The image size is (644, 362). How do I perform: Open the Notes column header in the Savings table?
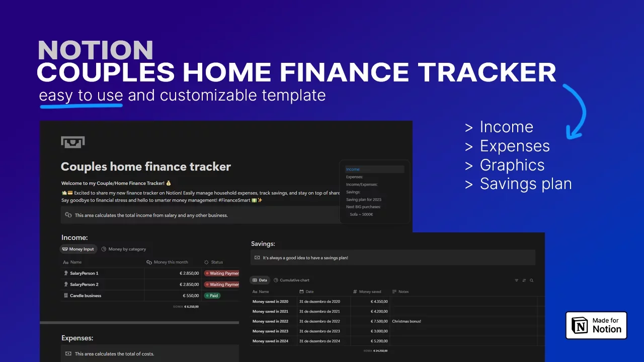(400, 292)
